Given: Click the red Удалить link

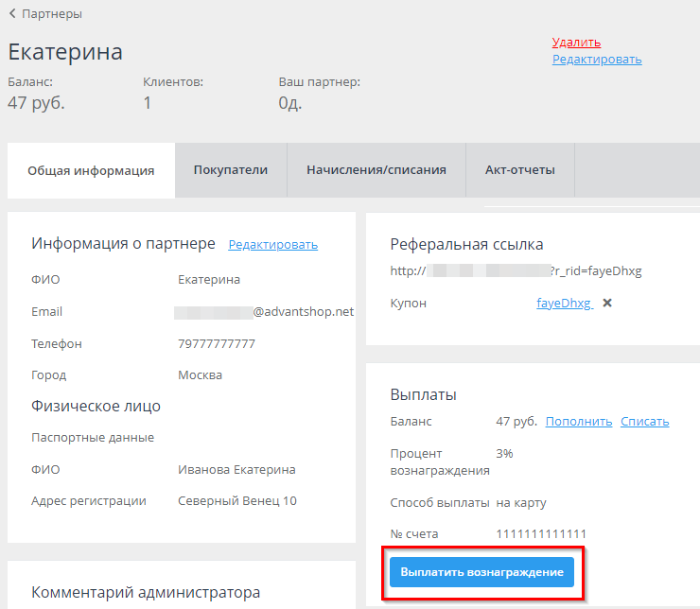Looking at the screenshot, I should 576,43.
